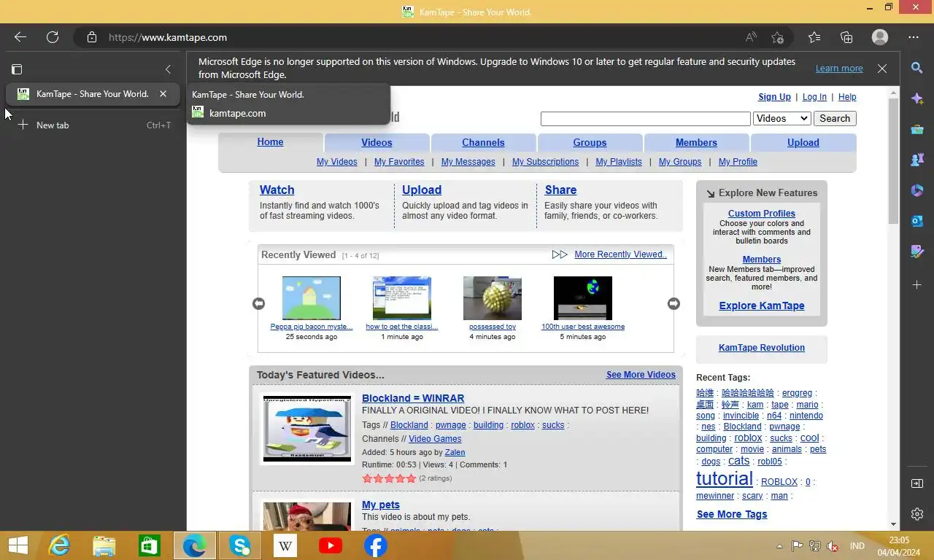
Task: Add page to favorites star-plus icon
Action: click(x=778, y=37)
